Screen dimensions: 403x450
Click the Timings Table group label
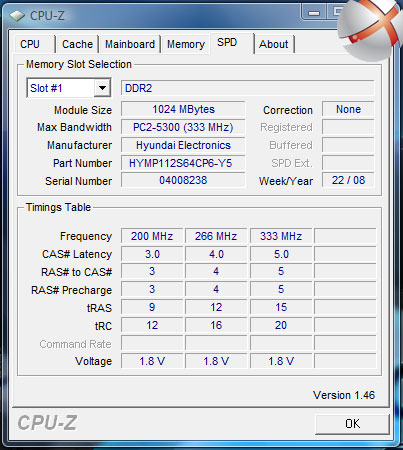click(x=58, y=207)
